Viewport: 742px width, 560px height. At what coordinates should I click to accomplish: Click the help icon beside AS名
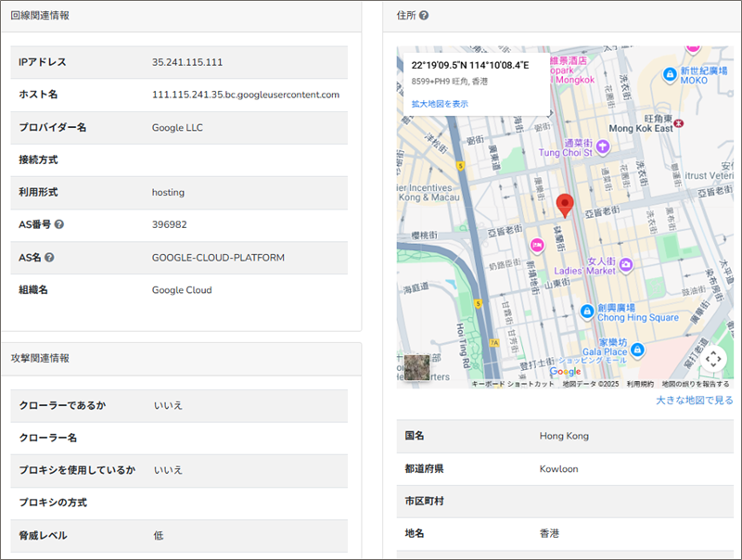pyautogui.click(x=49, y=257)
